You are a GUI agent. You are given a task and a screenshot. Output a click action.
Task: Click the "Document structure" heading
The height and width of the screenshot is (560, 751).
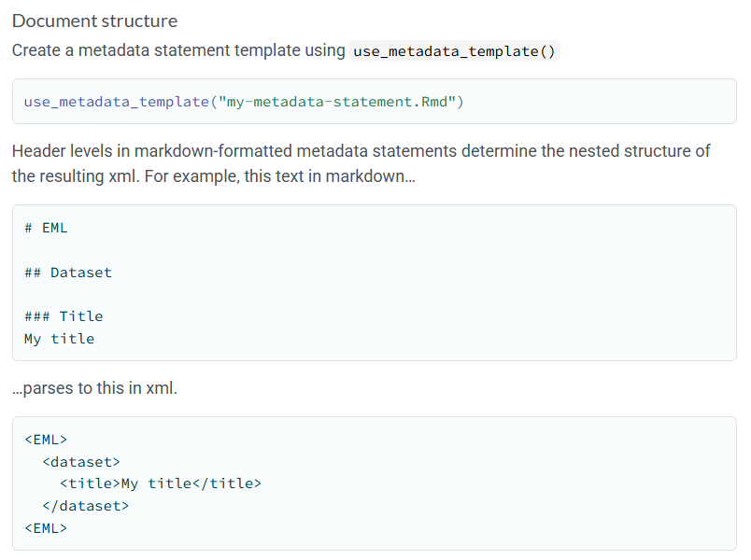click(x=94, y=21)
